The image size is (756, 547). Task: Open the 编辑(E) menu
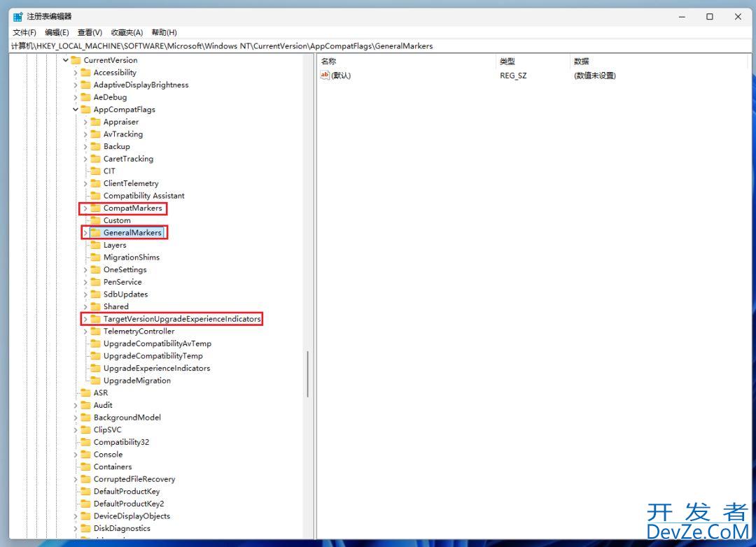point(57,32)
